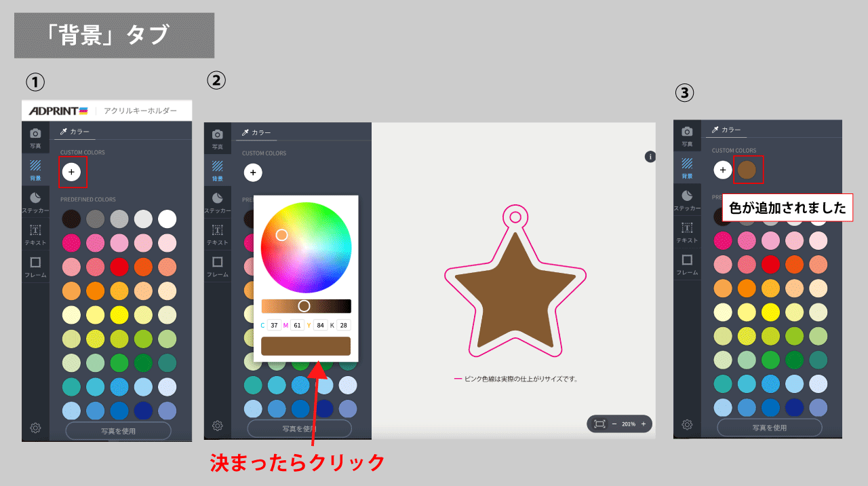Zoom in with the + zoom control
The width and height of the screenshot is (868, 486).
(644, 424)
